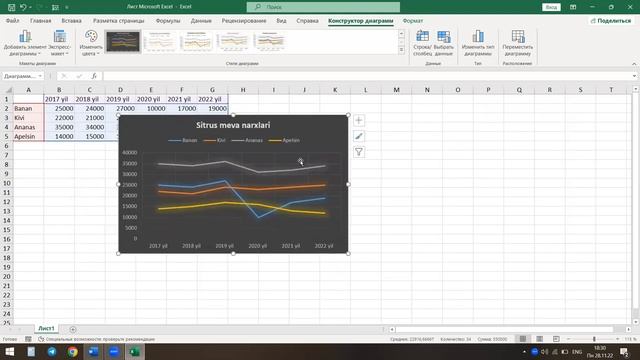
Task: Switch to Page Layout view icon
Action: click(x=540, y=339)
